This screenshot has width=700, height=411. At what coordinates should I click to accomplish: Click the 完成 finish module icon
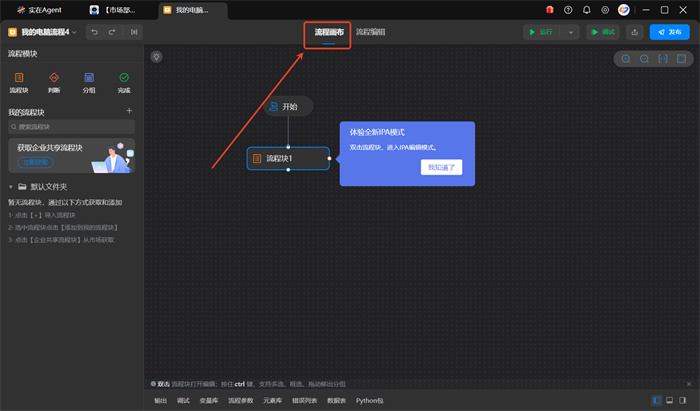point(124,79)
